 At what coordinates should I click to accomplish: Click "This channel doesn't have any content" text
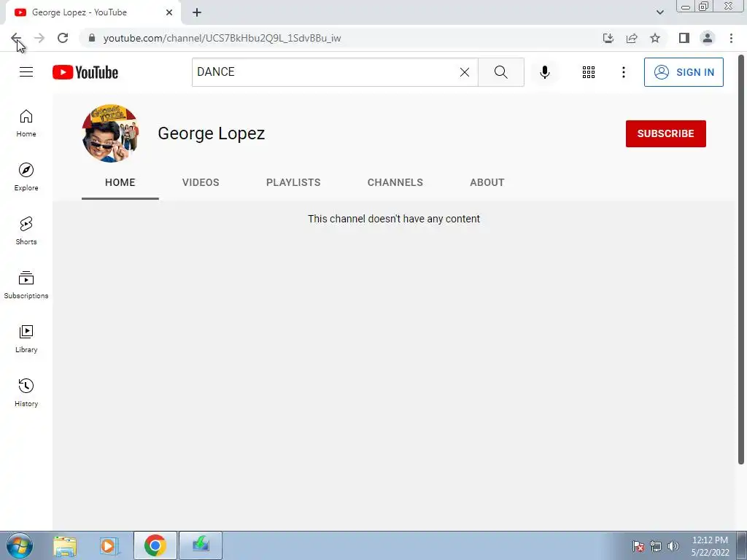393,219
